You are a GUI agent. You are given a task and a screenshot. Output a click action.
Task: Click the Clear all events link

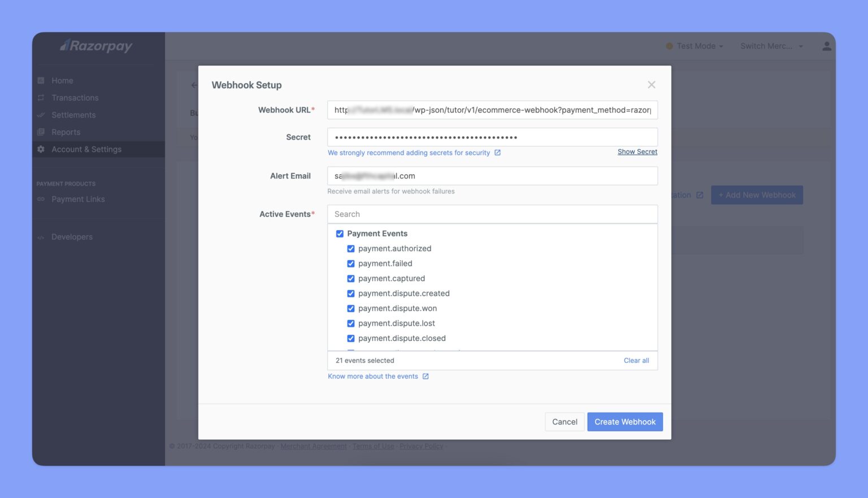point(636,361)
